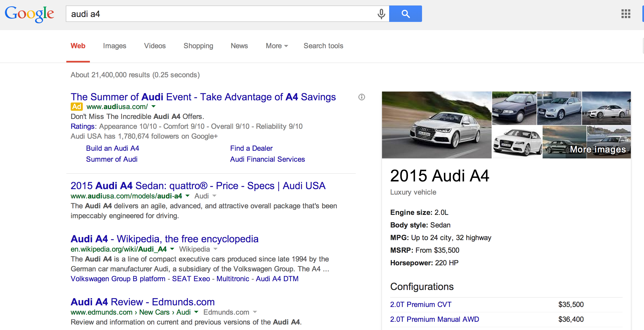The height and width of the screenshot is (330, 644).
Task: Click the About 21,400,000 results text
Action: tap(135, 75)
